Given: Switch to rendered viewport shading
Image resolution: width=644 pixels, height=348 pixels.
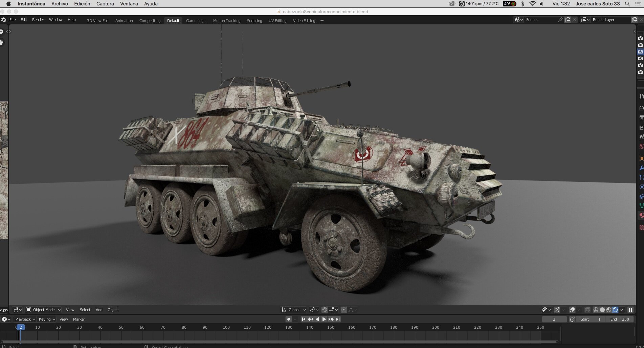Looking at the screenshot, I should (x=615, y=310).
